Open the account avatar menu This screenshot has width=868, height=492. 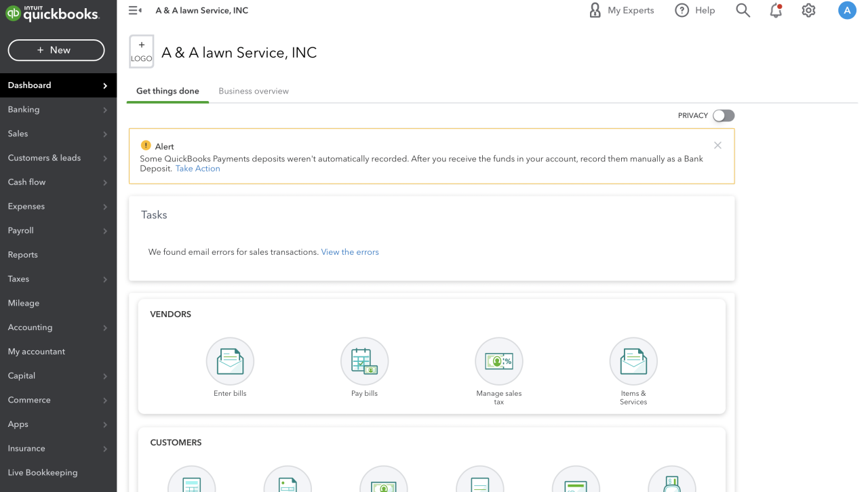pyautogui.click(x=847, y=11)
